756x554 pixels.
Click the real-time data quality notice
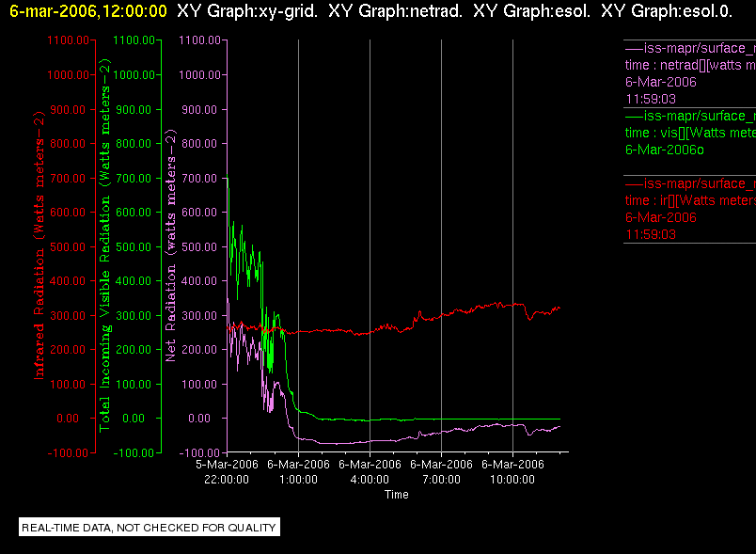tap(149, 528)
